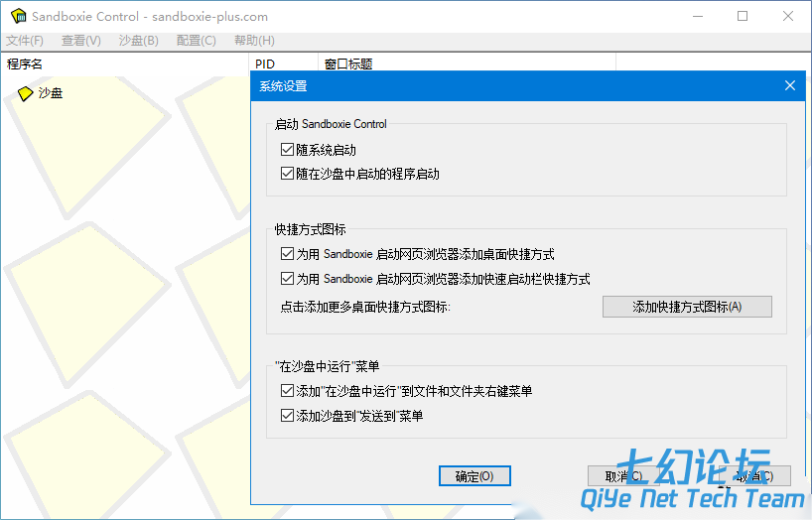Uncheck desktop shortcut for web browser option

287,253
